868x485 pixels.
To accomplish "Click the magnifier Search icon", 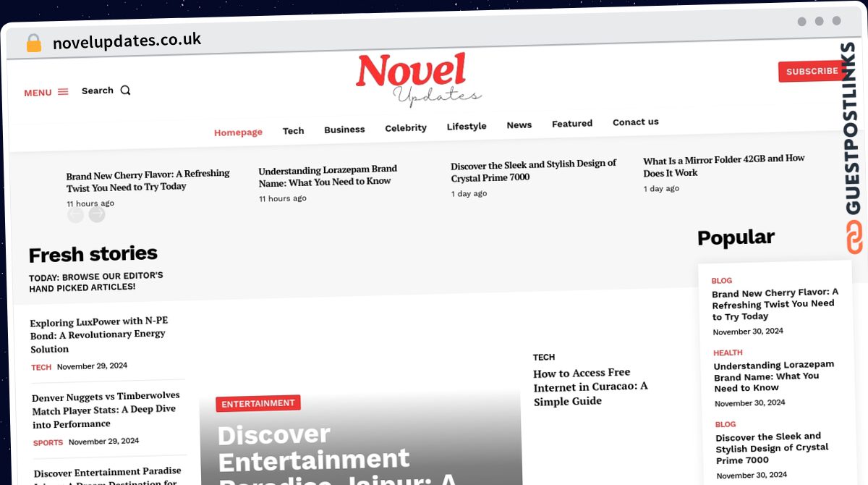I will (125, 90).
